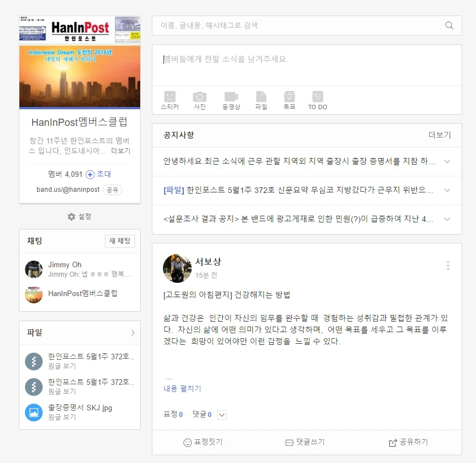Attach a photo with 사진 icon
Image resolution: width=476 pixels, height=463 pixels.
pos(199,100)
